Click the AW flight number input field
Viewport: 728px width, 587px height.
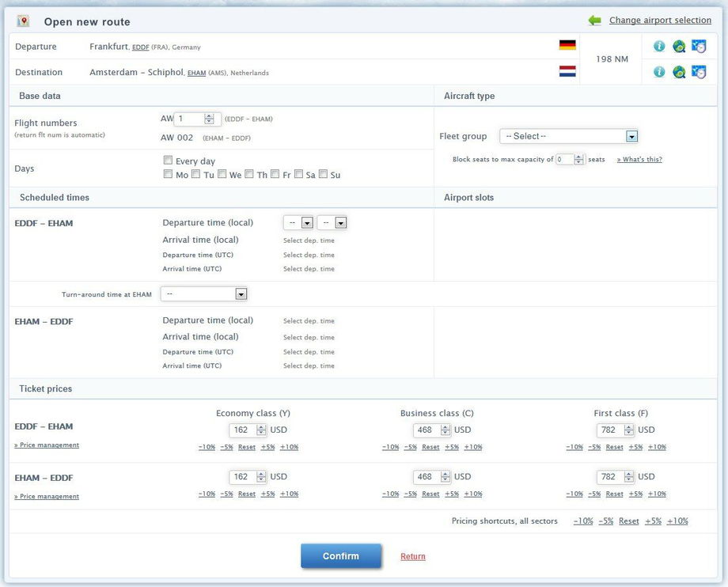tap(188, 119)
